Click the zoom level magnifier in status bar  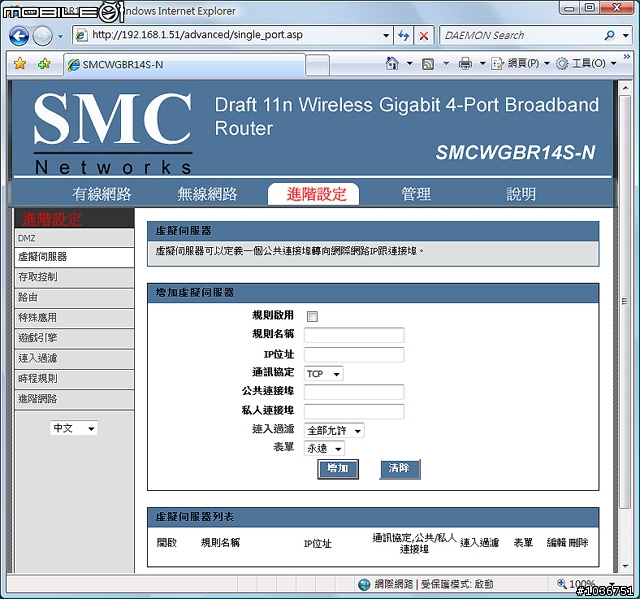click(562, 584)
